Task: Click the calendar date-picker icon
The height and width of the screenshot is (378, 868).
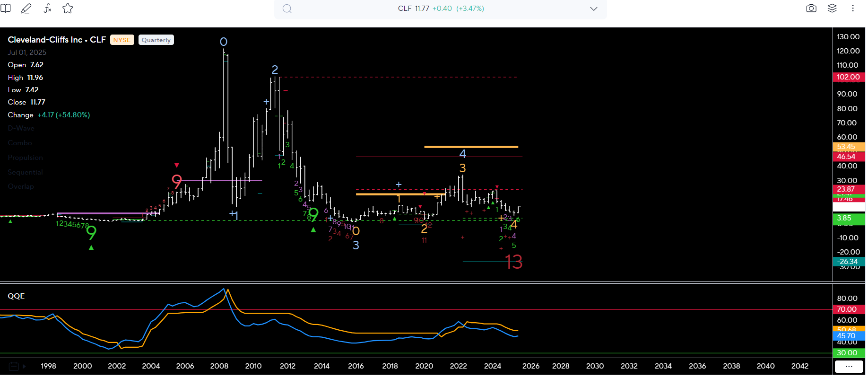Action: click(x=14, y=366)
